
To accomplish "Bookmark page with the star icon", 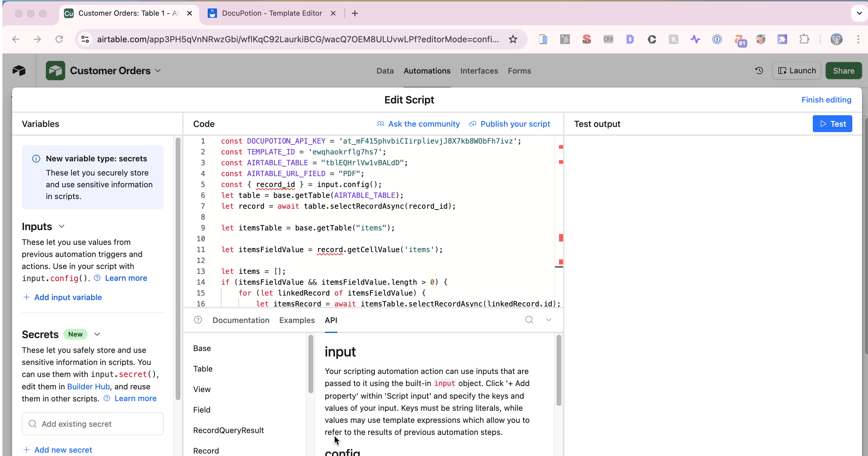I will point(513,40).
